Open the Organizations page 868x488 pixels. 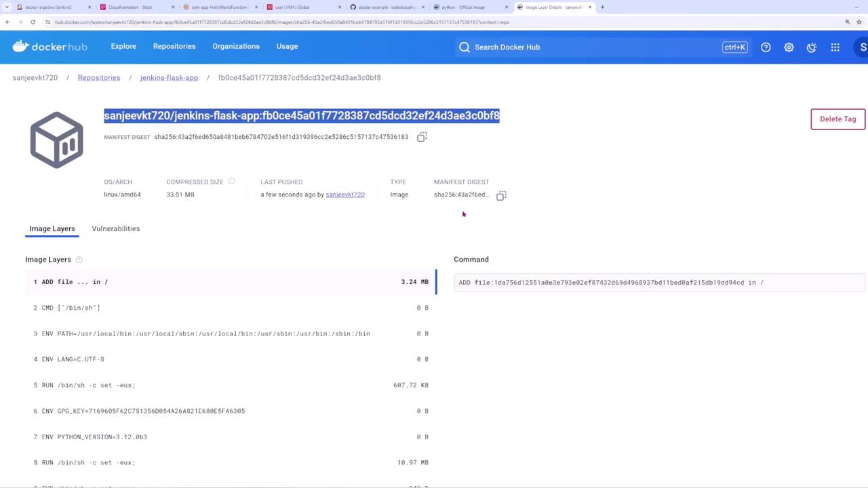coord(236,46)
